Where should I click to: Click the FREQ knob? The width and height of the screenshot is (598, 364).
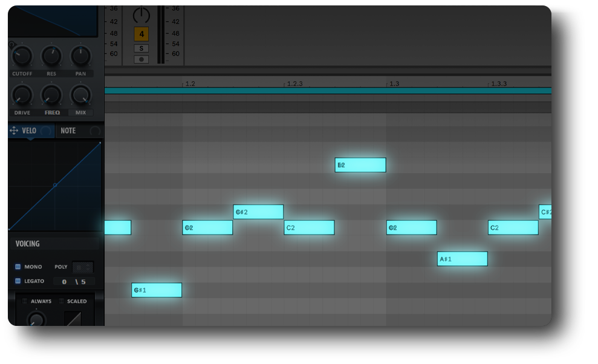pos(51,96)
